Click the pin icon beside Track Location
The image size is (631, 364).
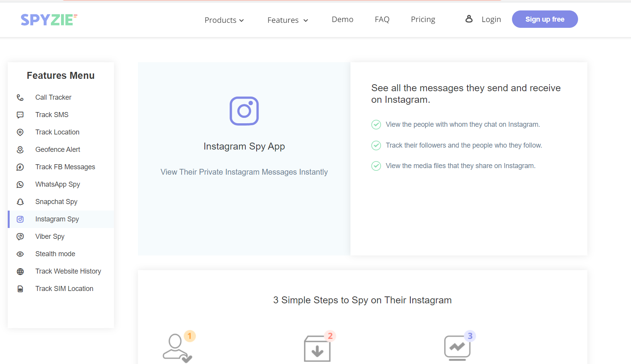pos(20,132)
